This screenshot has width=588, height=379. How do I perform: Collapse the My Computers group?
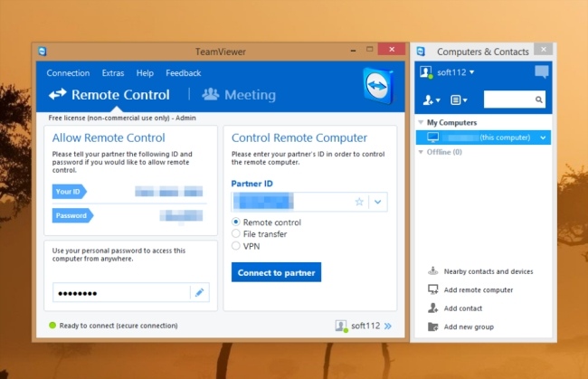point(421,122)
